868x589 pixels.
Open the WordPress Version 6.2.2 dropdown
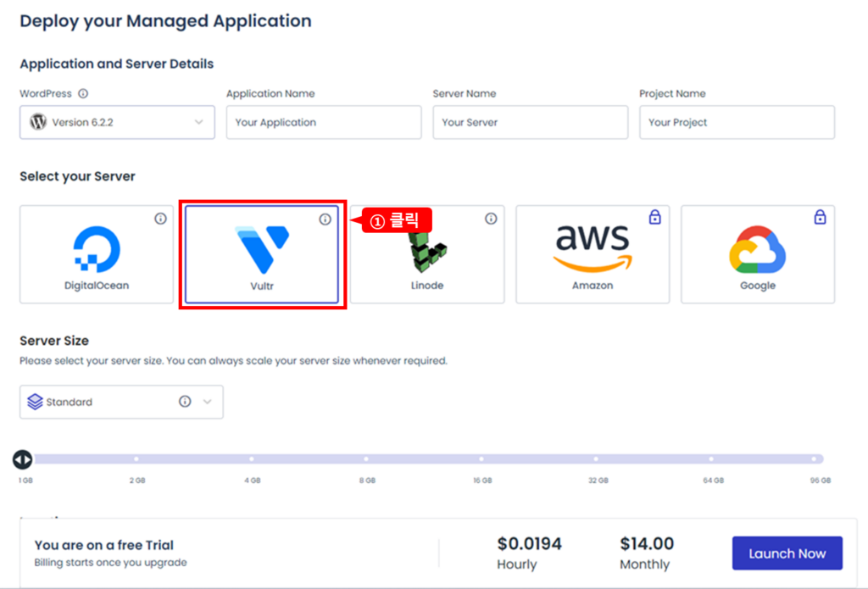[116, 122]
